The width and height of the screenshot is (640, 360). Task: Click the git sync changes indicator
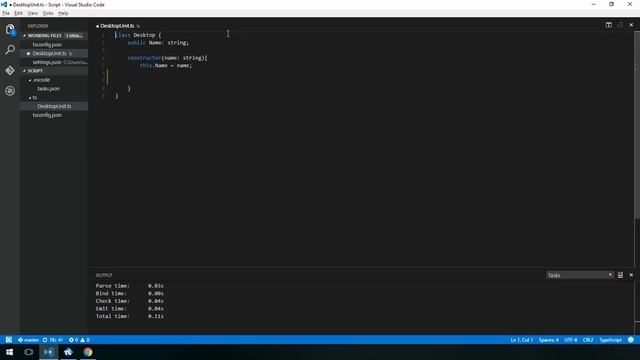[x=53, y=340]
